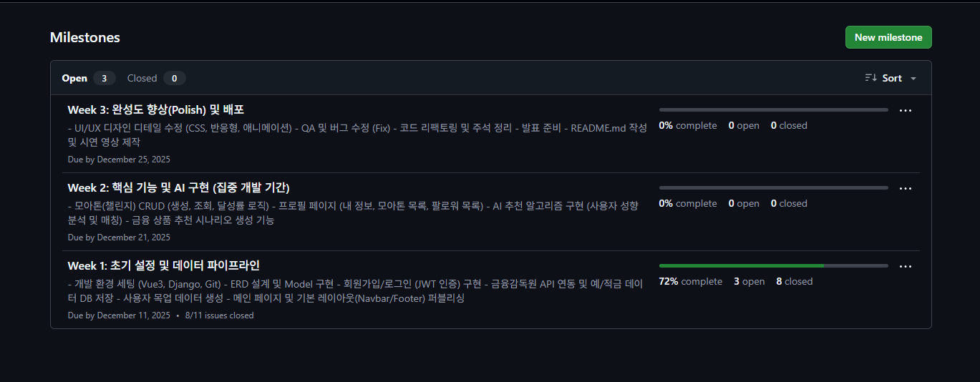View the 3 open issues in Week 1
The image size is (980, 382).
(749, 281)
